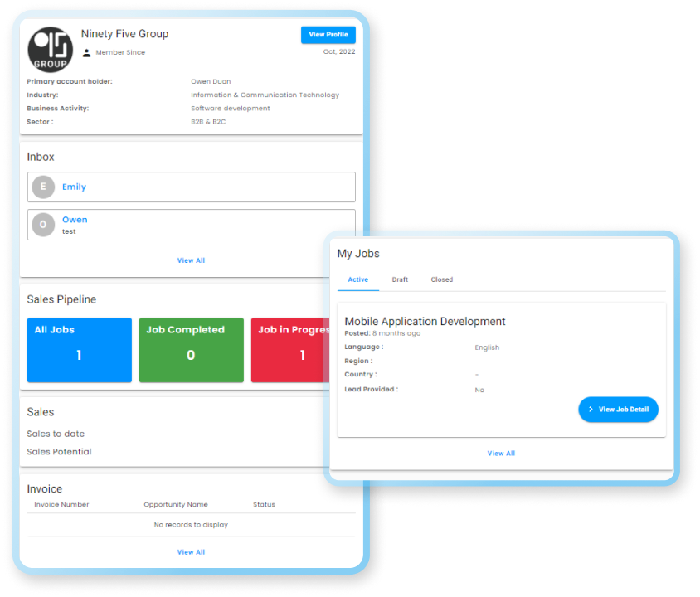The height and width of the screenshot is (597, 700).
Task: Click the Sales Potential label
Action: point(60,452)
